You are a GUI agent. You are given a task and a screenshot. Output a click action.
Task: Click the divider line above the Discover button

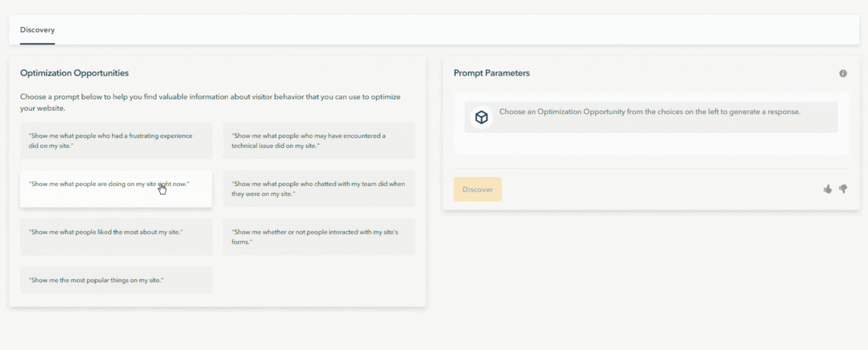point(651,168)
